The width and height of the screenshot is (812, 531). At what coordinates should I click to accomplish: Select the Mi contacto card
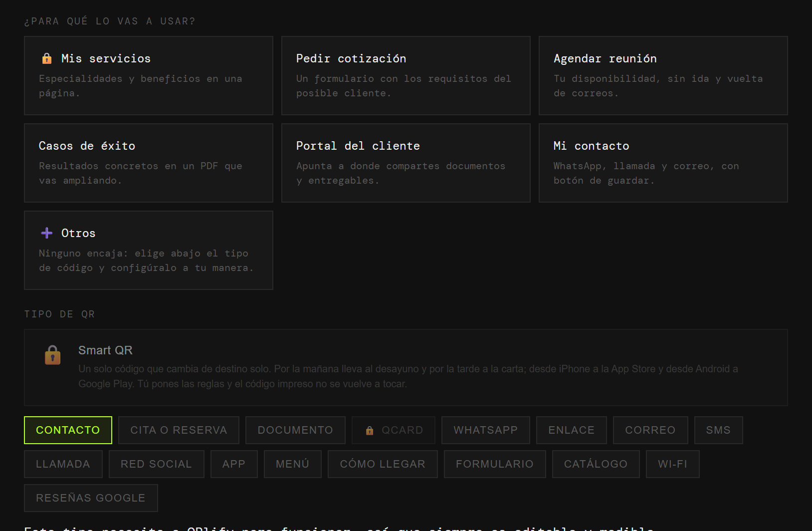(663, 163)
